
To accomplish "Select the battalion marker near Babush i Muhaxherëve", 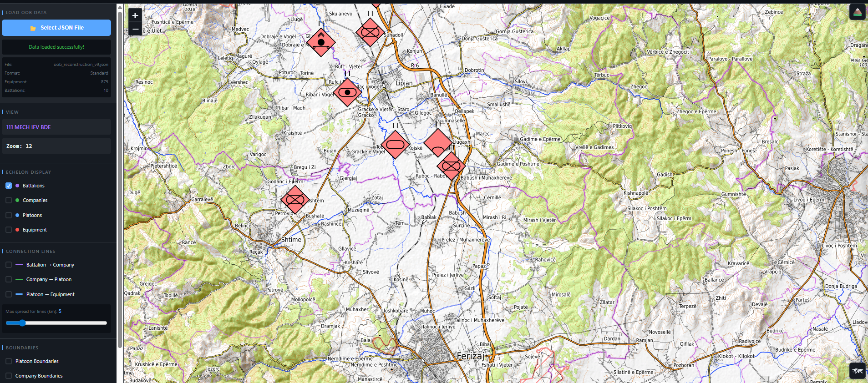I will (x=451, y=166).
